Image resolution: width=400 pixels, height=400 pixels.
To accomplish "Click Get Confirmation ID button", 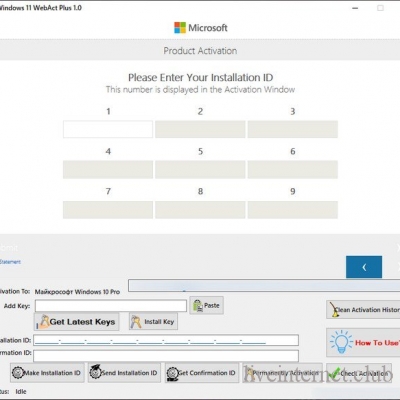I will tap(202, 373).
